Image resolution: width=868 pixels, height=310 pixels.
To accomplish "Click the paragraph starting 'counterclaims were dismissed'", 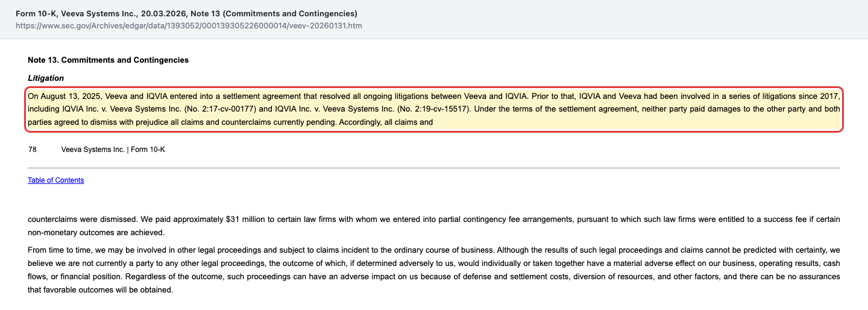I will [434, 226].
